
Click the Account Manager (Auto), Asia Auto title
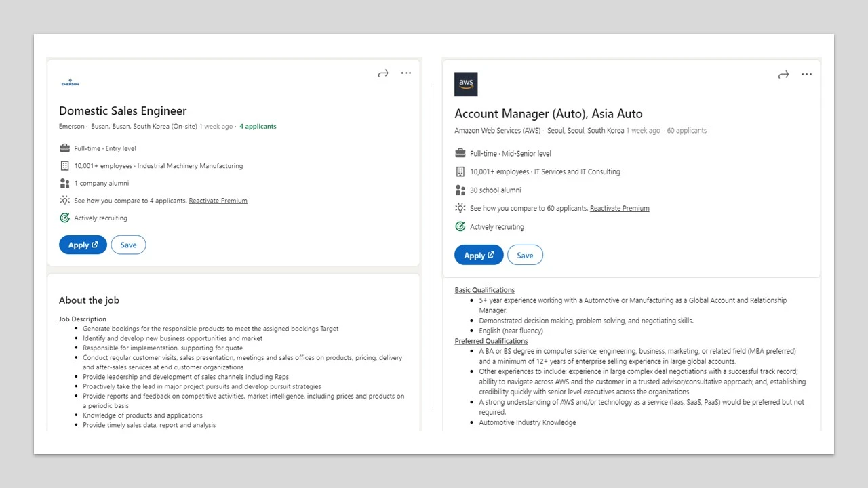pos(549,114)
